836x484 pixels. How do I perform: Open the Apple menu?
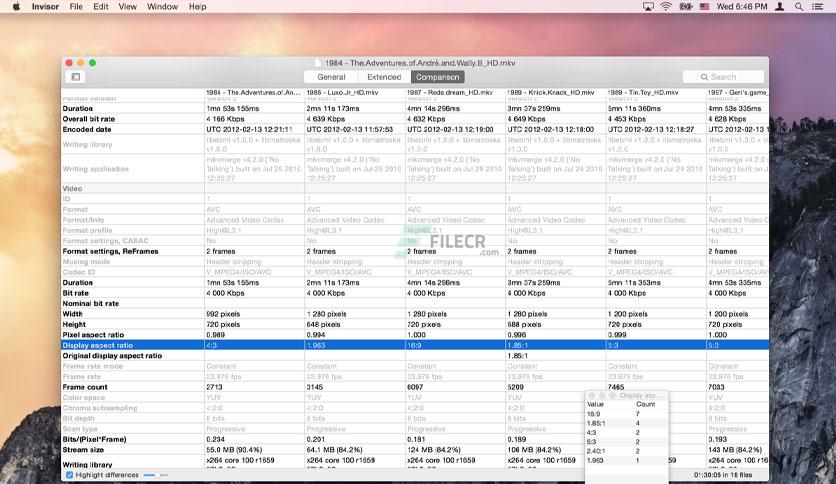click(x=16, y=6)
